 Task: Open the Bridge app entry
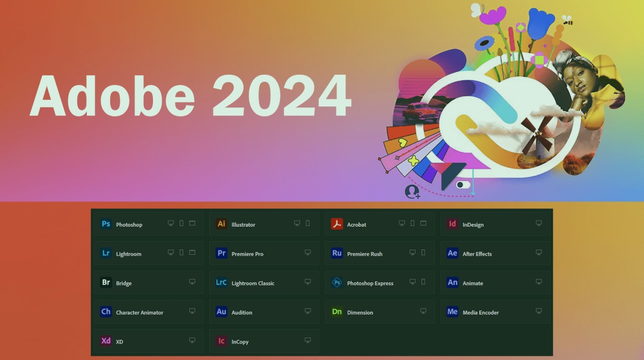coord(123,283)
